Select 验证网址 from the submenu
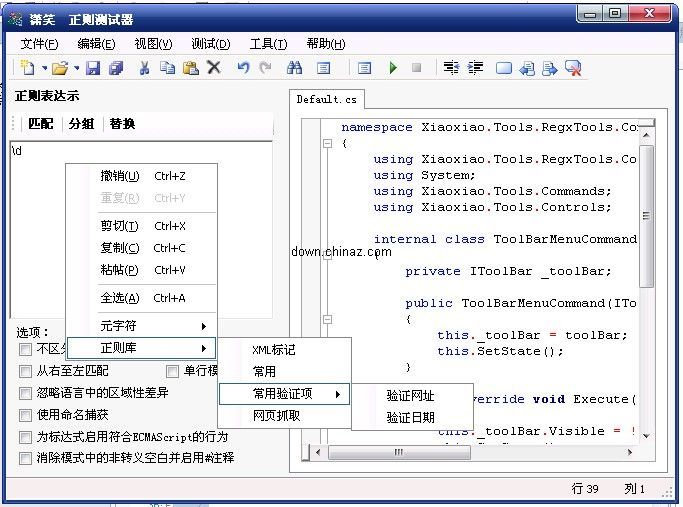 click(411, 395)
